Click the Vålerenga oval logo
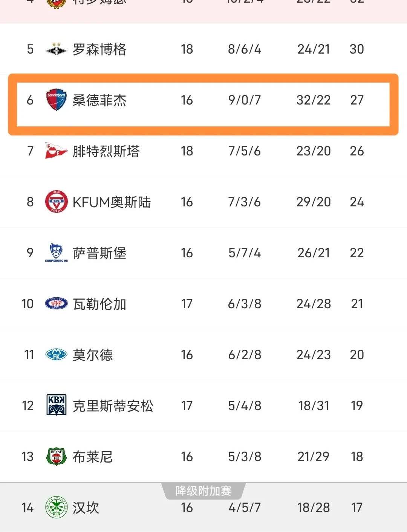The image size is (407, 532). (x=56, y=304)
